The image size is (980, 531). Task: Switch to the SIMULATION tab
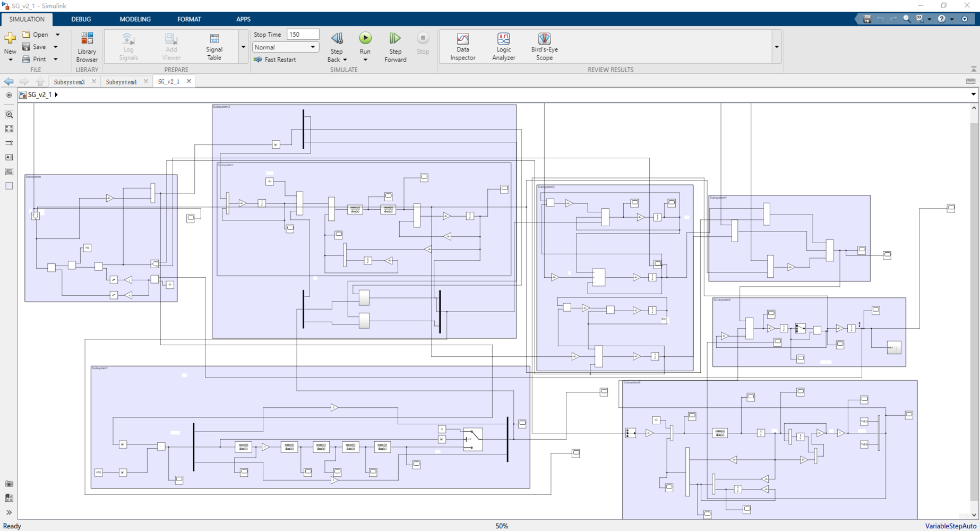pyautogui.click(x=27, y=19)
